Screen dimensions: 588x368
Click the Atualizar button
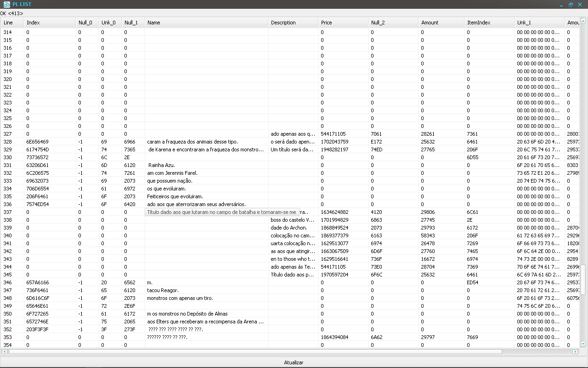(294, 362)
